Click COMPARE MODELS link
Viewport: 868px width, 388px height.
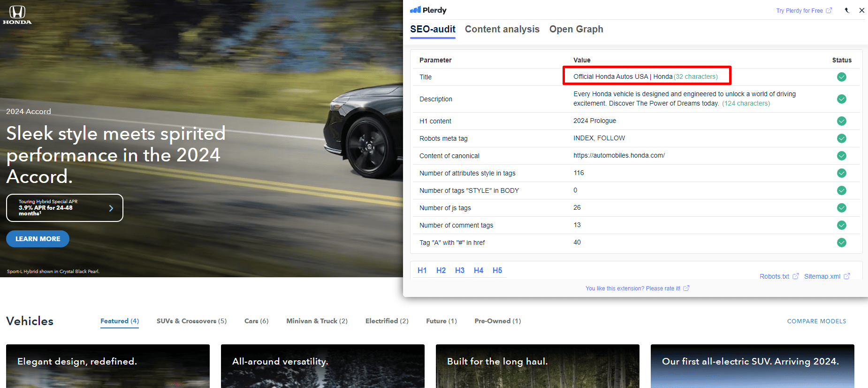click(x=817, y=321)
